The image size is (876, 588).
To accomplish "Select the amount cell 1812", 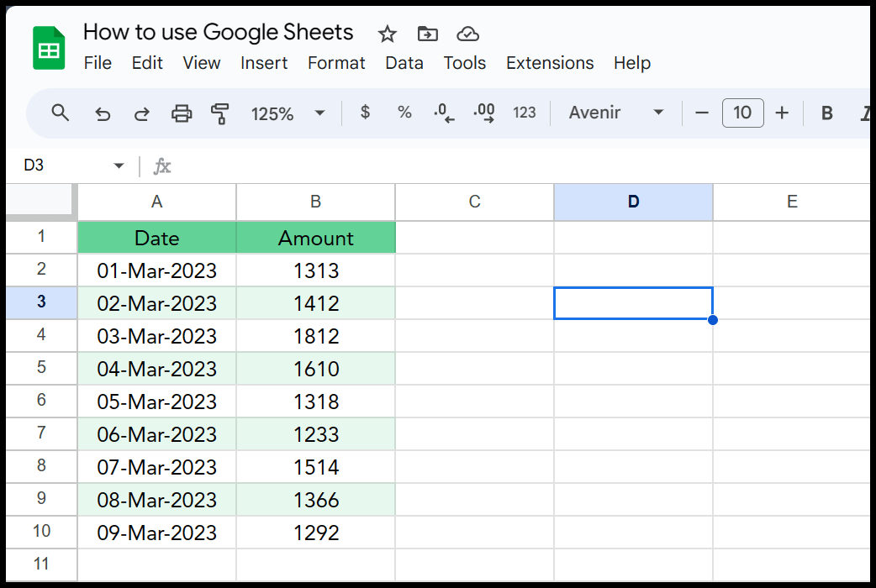I will [315, 336].
